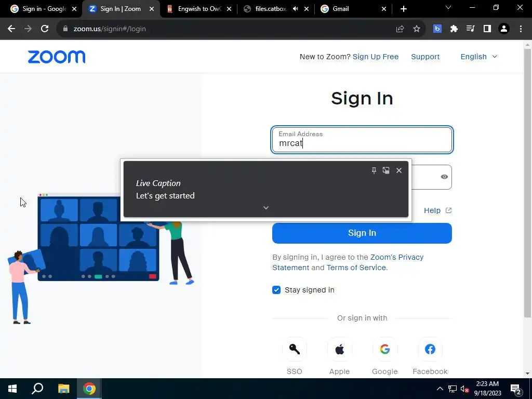Open the Sign Up Free link
532x399 pixels.
(x=375, y=57)
